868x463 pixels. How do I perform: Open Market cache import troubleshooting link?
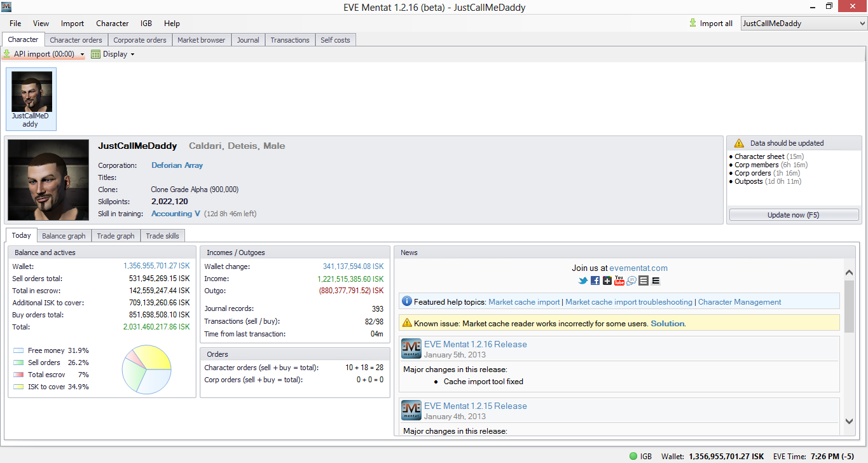[x=629, y=302]
